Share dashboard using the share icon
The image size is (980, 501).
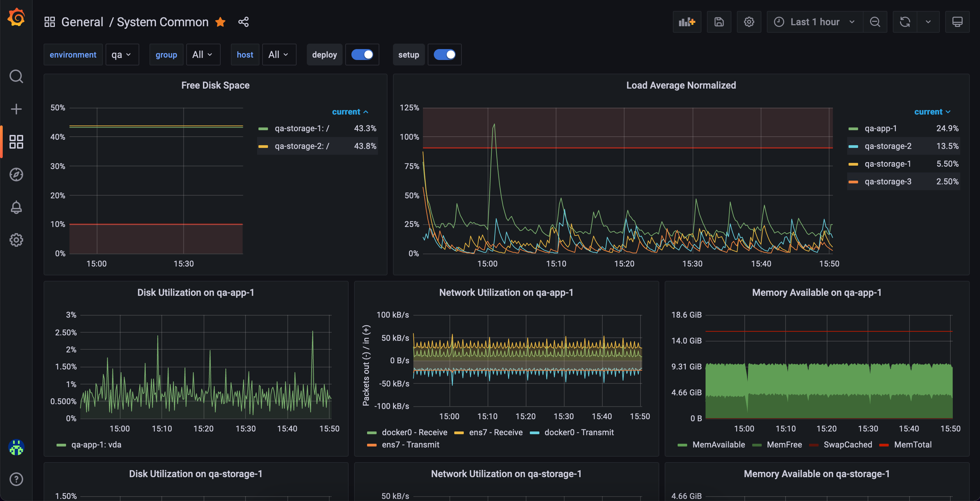click(243, 22)
